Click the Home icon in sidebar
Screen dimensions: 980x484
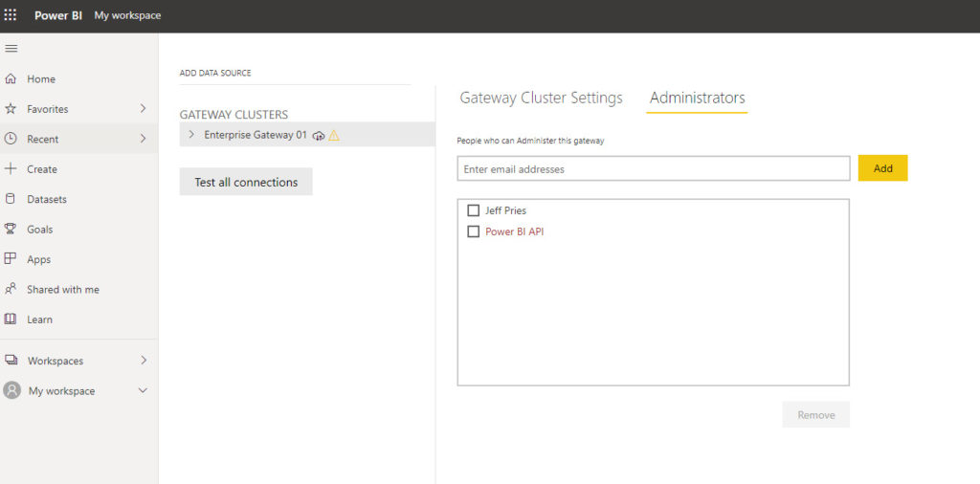click(11, 79)
